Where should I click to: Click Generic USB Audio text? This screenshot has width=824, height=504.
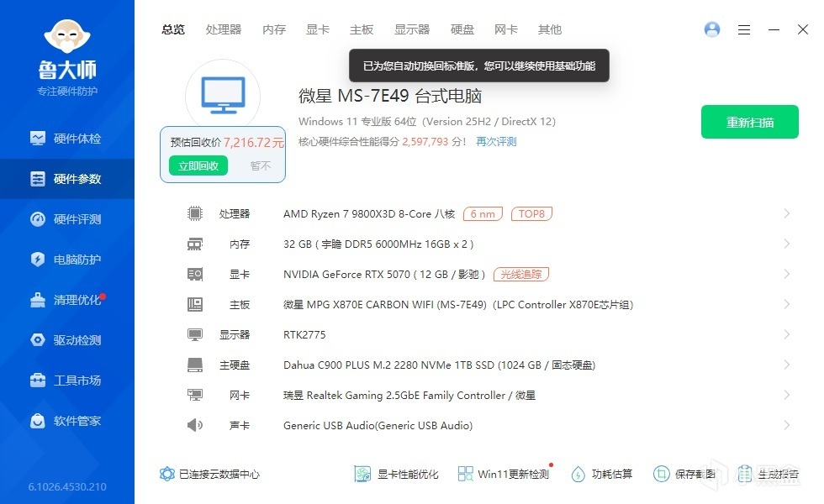[x=378, y=425]
